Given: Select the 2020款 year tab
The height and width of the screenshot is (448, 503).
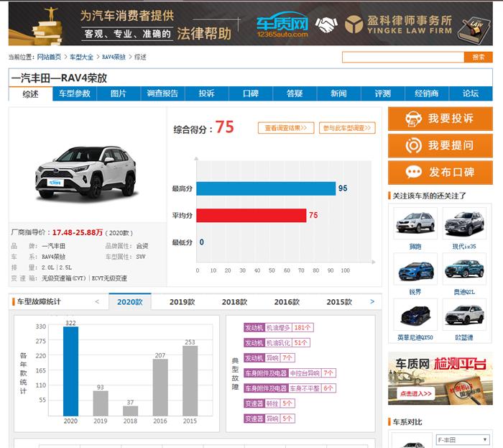Looking at the screenshot, I should [130, 301].
